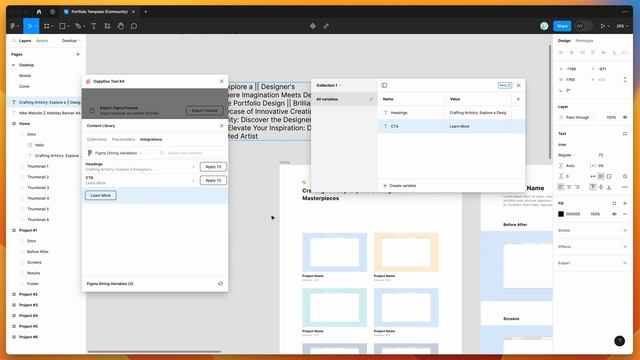Add a new variable mode column plus
The image size is (640, 360).
coord(518,99)
